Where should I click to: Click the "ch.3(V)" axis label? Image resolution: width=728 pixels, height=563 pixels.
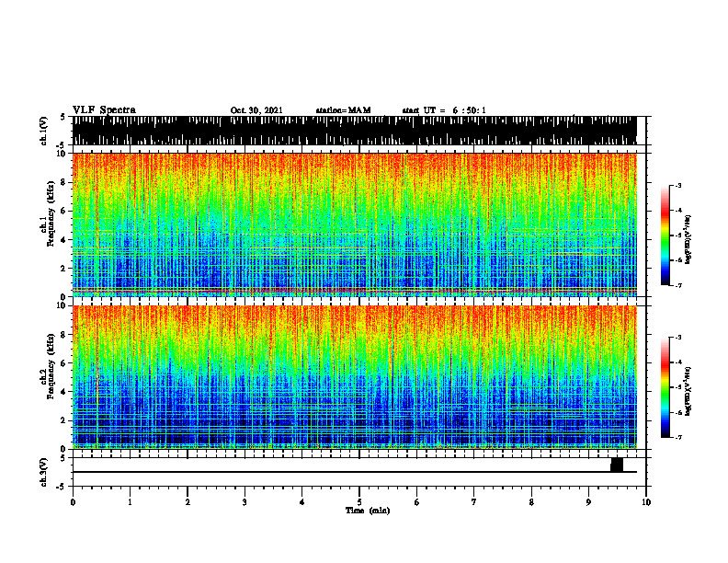point(44,472)
